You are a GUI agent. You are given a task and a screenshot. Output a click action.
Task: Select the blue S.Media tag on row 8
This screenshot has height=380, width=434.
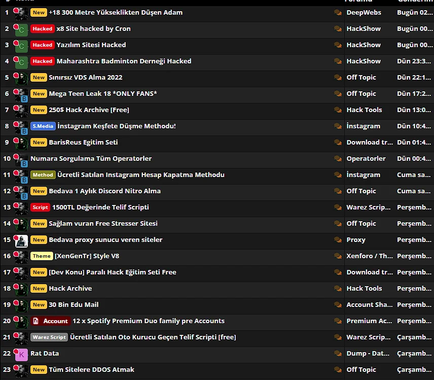(43, 126)
